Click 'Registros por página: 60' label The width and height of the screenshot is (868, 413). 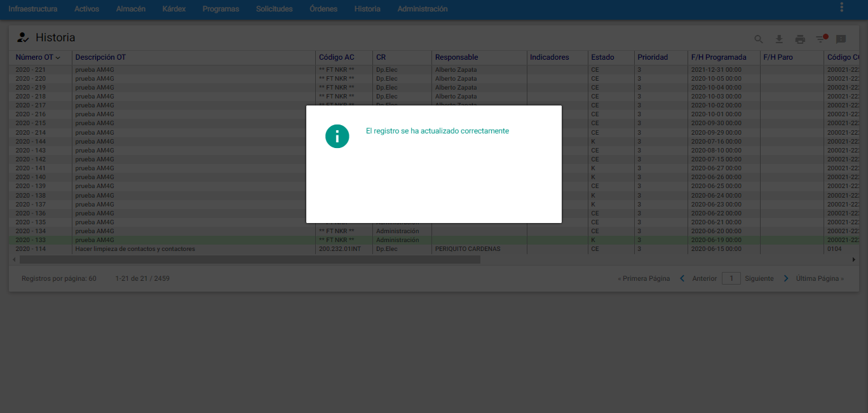pyautogui.click(x=59, y=278)
